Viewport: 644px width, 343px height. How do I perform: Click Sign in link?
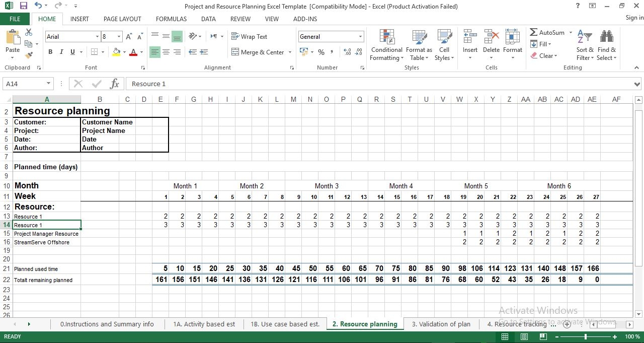point(634,18)
